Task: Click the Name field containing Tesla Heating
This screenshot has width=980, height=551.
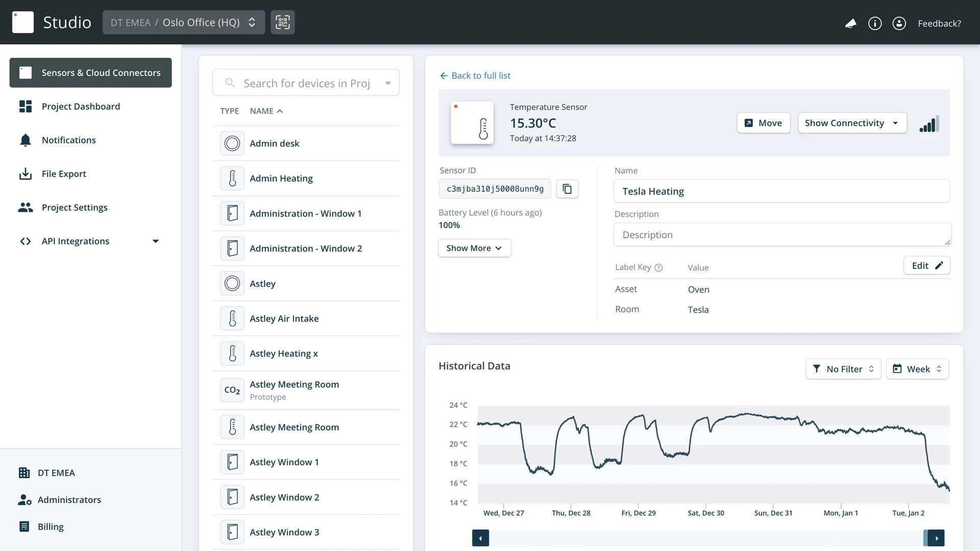Action: (781, 191)
